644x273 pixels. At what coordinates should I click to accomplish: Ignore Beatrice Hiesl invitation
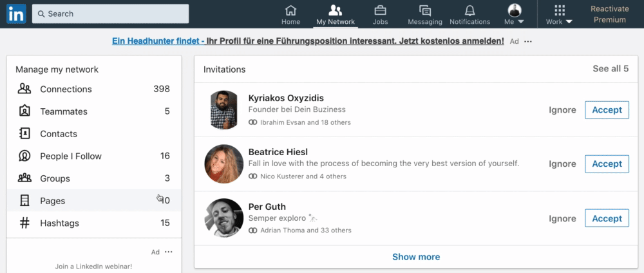(562, 164)
